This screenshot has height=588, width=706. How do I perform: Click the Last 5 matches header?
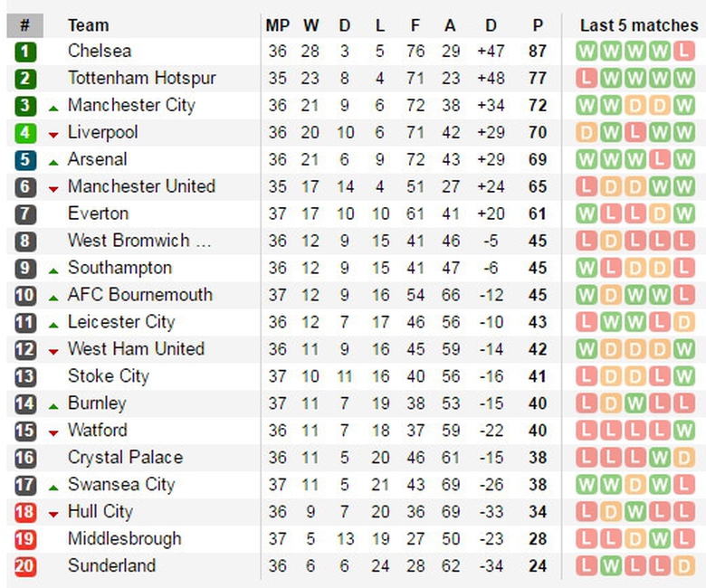[638, 25]
